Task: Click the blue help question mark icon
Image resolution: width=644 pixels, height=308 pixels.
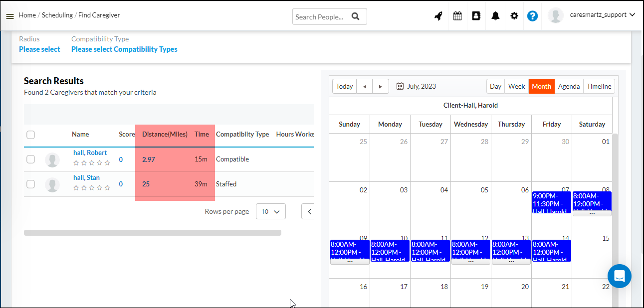Action: pos(532,16)
